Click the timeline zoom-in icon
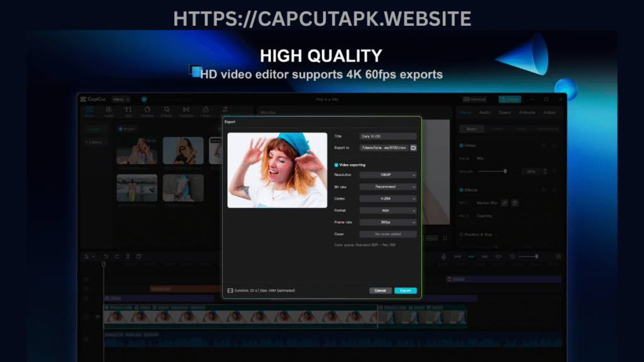The image size is (644, 362). click(x=558, y=256)
